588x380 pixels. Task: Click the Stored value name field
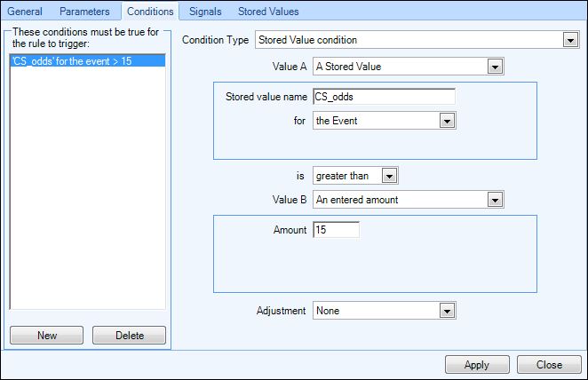(384, 97)
